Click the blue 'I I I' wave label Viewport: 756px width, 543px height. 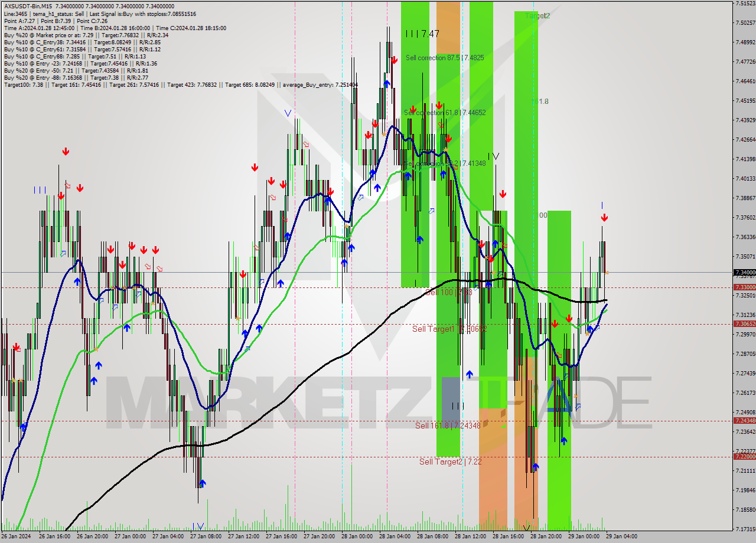tap(40, 190)
